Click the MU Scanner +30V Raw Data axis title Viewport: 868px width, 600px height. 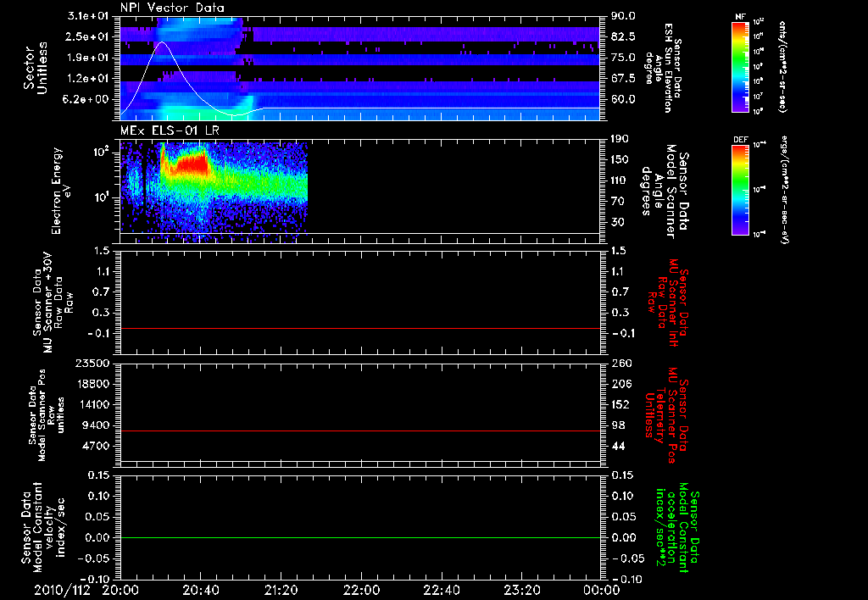pyautogui.click(x=53, y=303)
